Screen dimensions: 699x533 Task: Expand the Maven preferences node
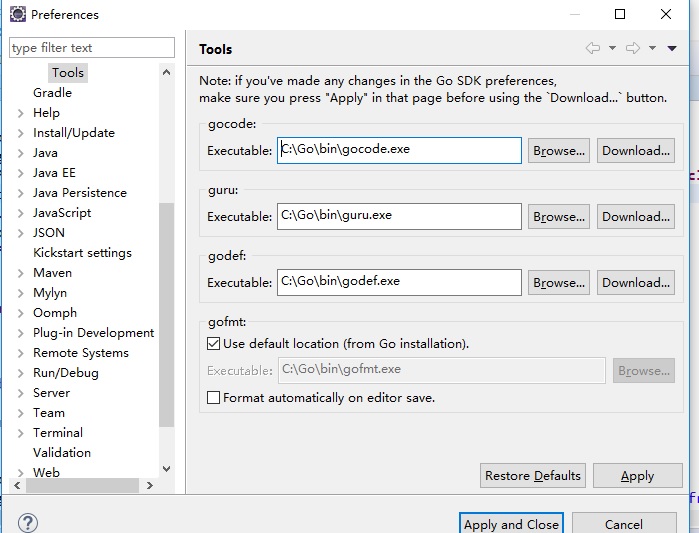click(21, 273)
